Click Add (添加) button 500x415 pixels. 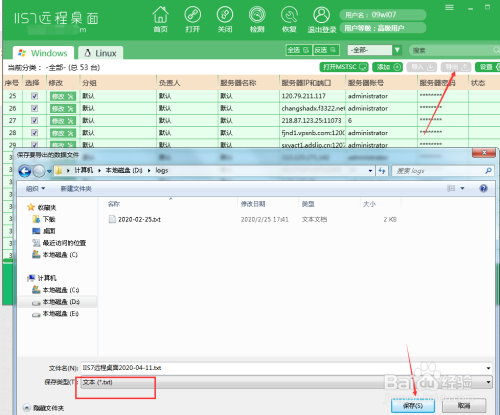click(388, 67)
